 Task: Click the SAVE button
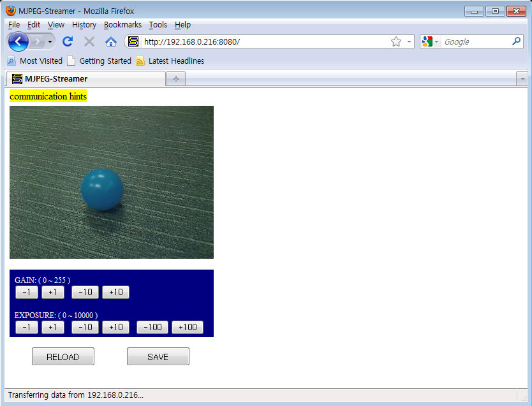pos(158,356)
